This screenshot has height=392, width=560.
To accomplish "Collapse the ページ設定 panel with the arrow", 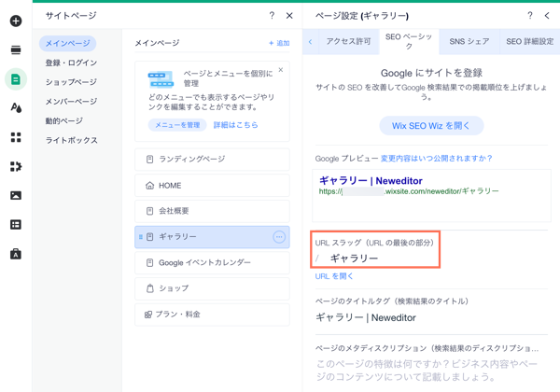I will pyautogui.click(x=547, y=15).
